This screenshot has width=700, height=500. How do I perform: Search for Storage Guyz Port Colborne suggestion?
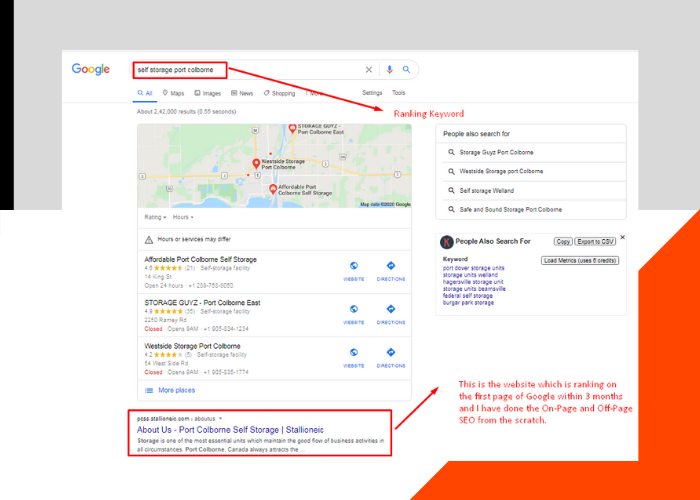point(496,153)
